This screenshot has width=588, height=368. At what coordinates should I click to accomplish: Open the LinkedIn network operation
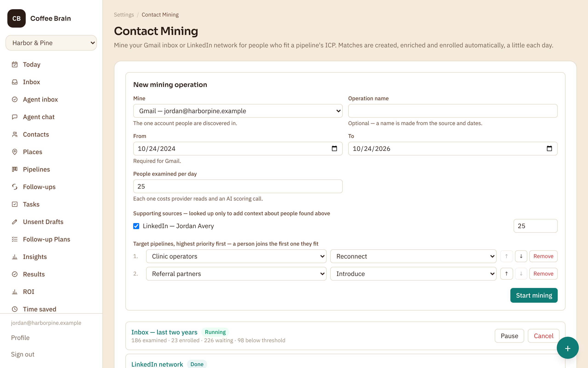tap(157, 364)
